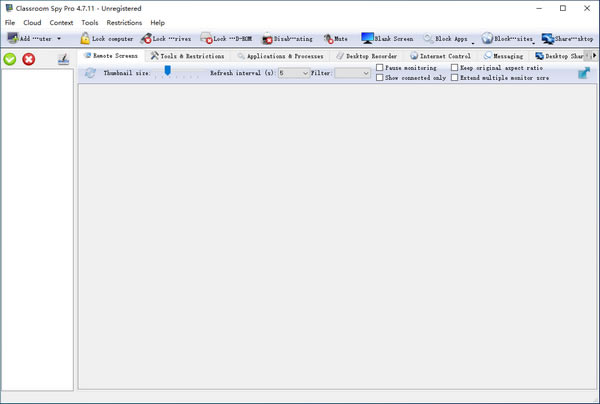Maximize the Classroom Spy Pro window

tap(563, 8)
